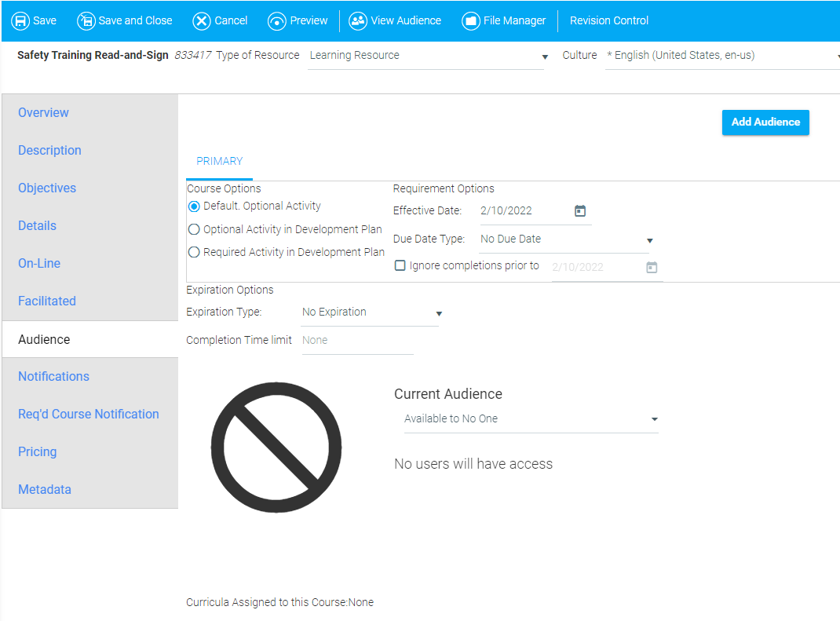The height and width of the screenshot is (621, 840).
Task: Click the Save and Close icon
Action: pyautogui.click(x=86, y=21)
